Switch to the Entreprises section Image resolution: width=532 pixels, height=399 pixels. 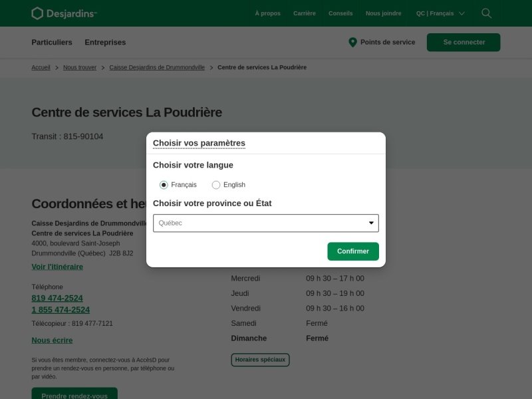tap(105, 43)
